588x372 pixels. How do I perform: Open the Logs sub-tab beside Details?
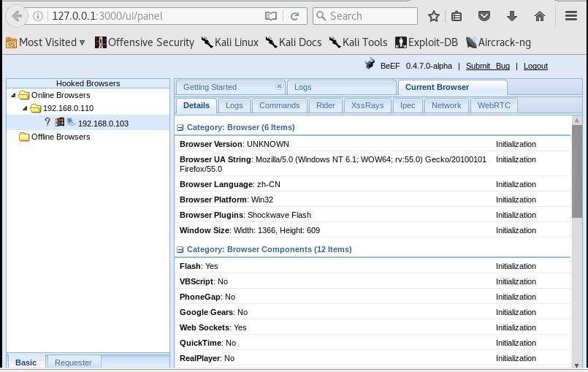pos(234,105)
